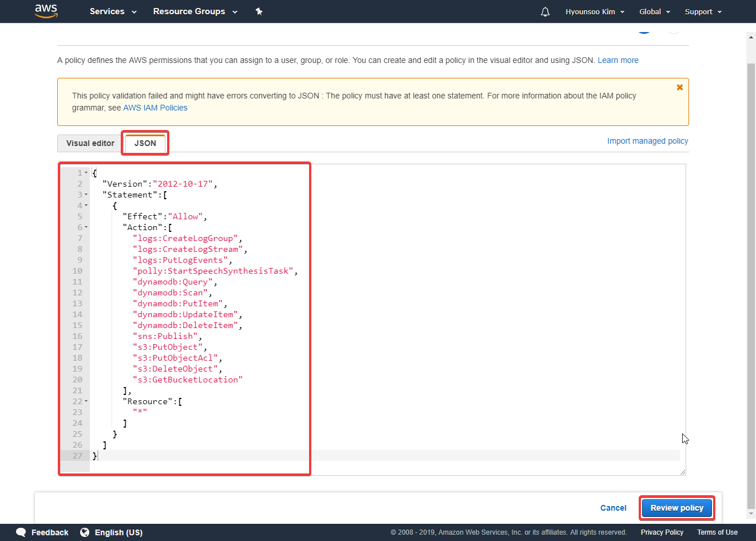
Task: Open the AWS IAM Policies link
Action: [155, 108]
